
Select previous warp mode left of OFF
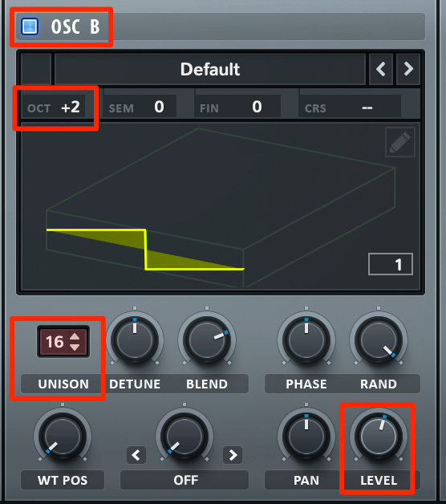pos(136,455)
